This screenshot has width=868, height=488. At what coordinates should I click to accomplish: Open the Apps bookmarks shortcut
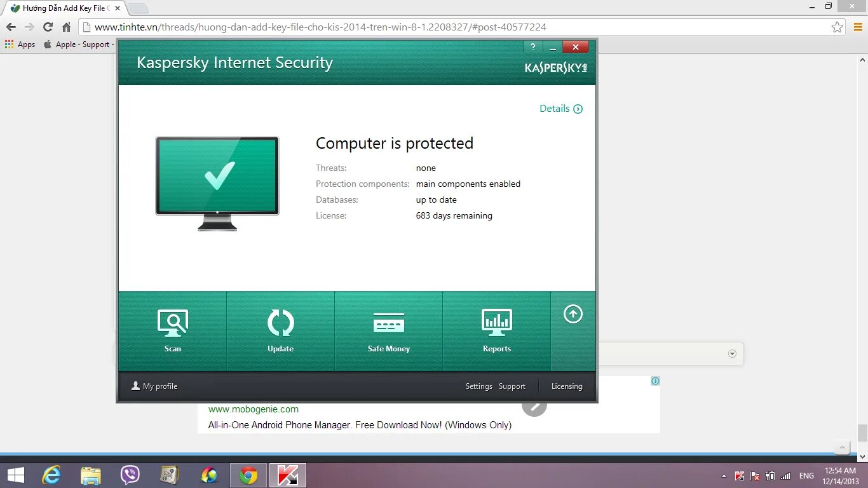tap(20, 44)
